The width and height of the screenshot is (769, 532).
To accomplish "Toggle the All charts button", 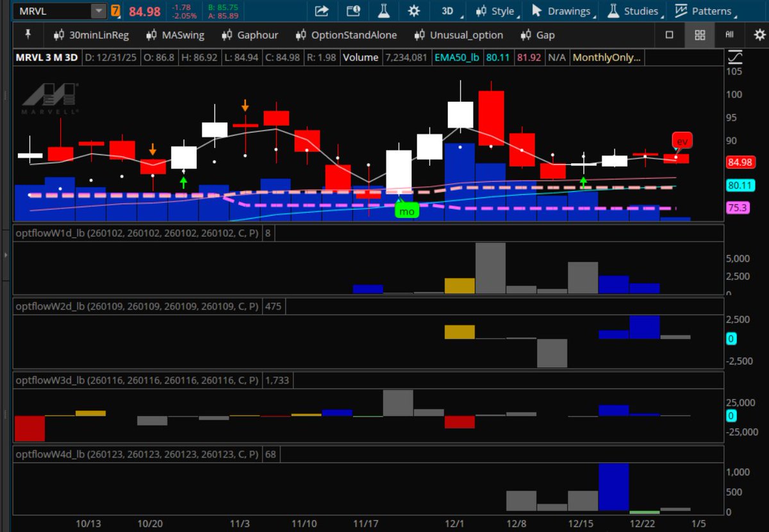I will click(x=729, y=35).
